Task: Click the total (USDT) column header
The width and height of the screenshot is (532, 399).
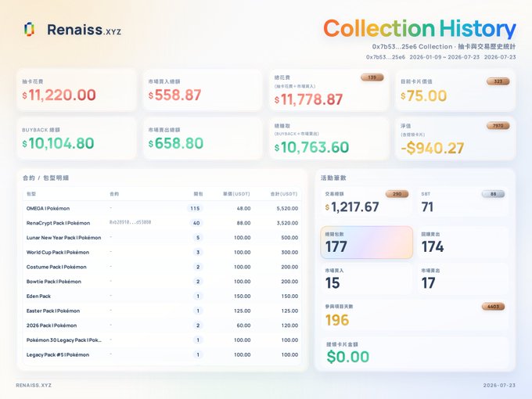Action: coord(284,194)
